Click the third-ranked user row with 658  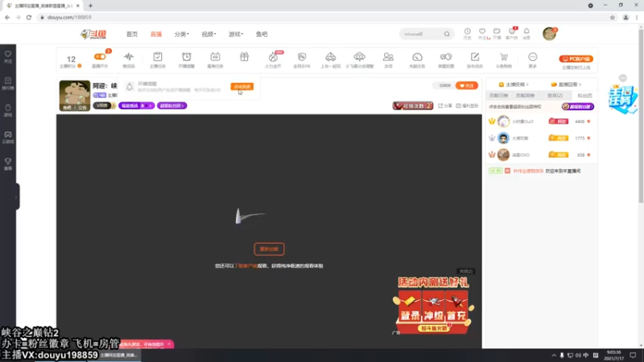tap(541, 154)
